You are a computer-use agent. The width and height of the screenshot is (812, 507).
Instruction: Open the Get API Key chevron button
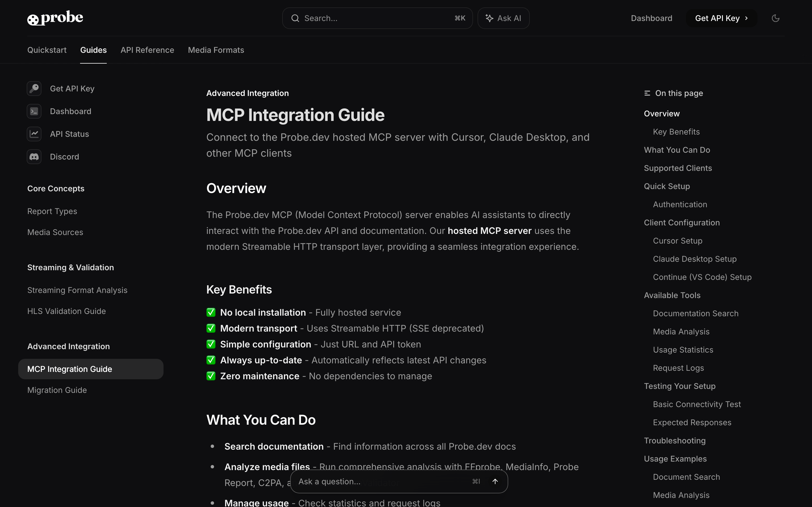(721, 18)
